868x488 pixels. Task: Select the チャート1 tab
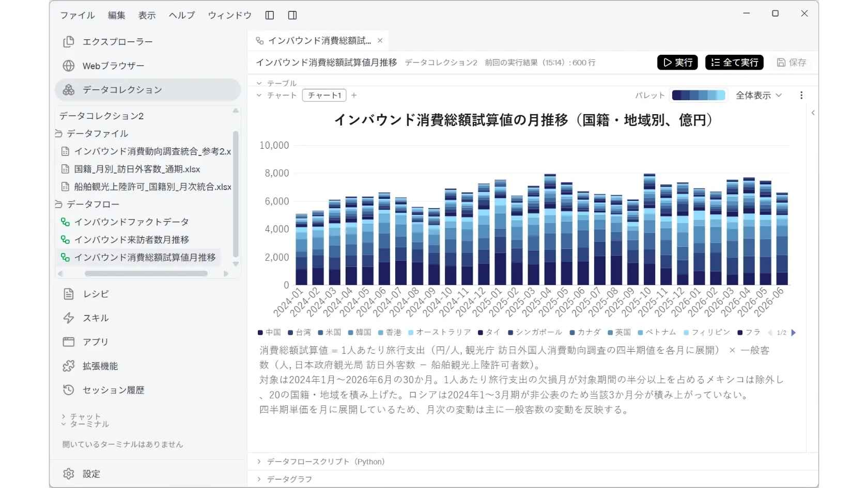[324, 96]
